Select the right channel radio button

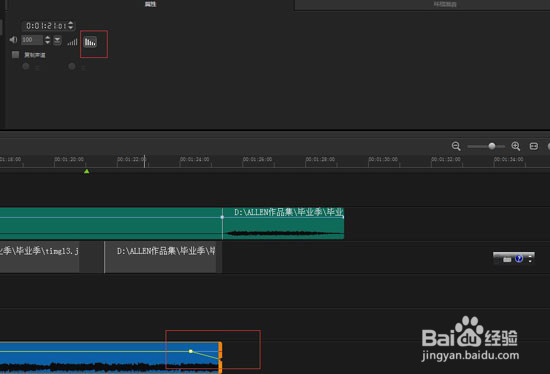click(72, 66)
